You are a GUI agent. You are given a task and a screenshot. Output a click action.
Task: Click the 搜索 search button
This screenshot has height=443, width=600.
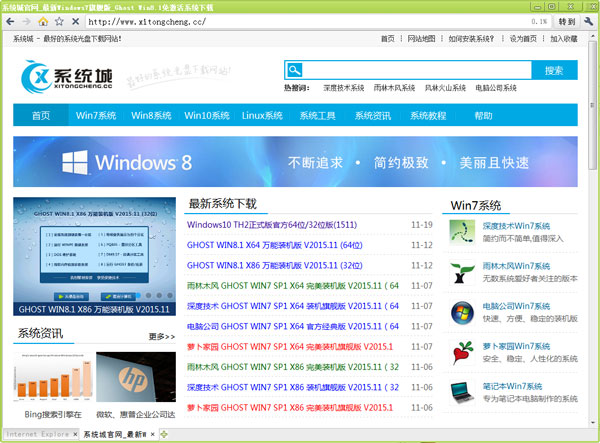(554, 70)
